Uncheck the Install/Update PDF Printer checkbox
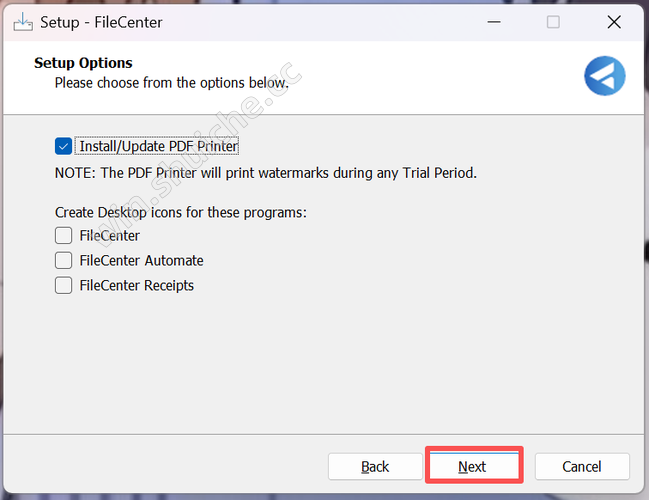 (64, 146)
